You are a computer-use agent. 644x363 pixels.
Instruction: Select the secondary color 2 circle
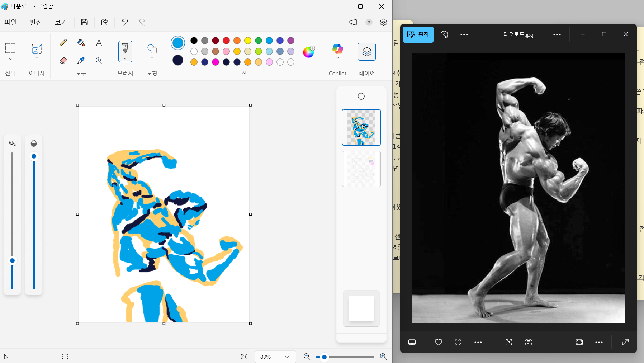click(178, 60)
